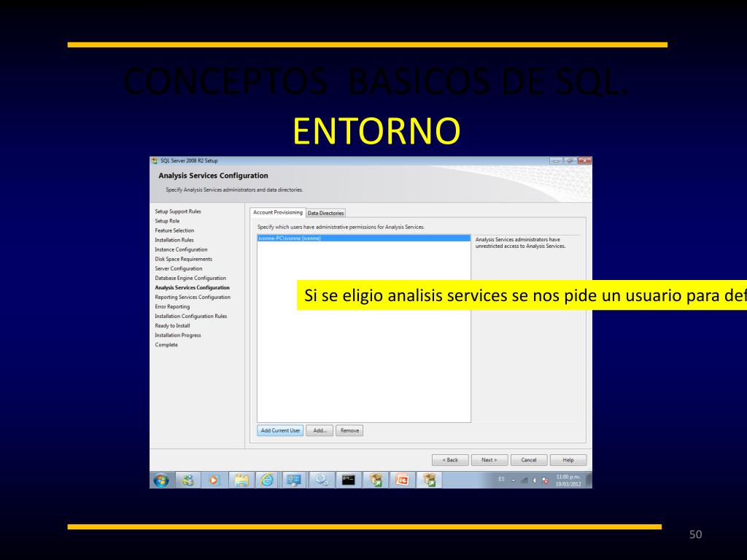
Task: Click the network signal tray icon
Action: pos(524,481)
